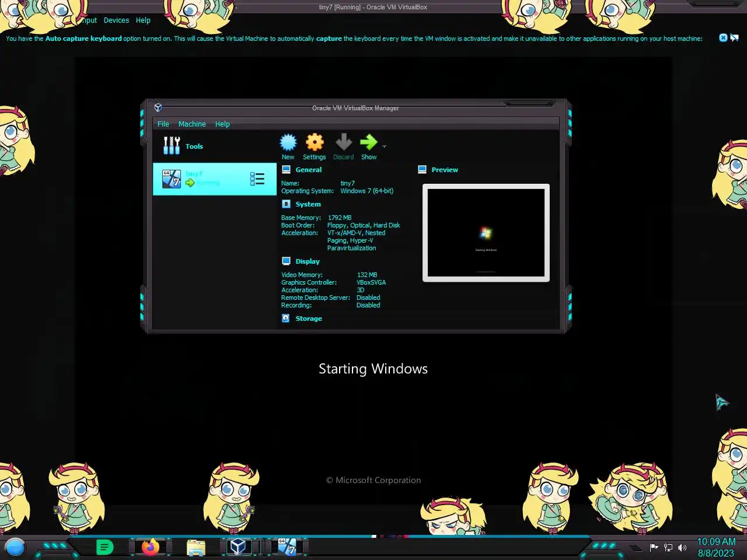Viewport: 747px width, 560px height.
Task: Click the 132 MB video memory value
Action: [x=367, y=275]
